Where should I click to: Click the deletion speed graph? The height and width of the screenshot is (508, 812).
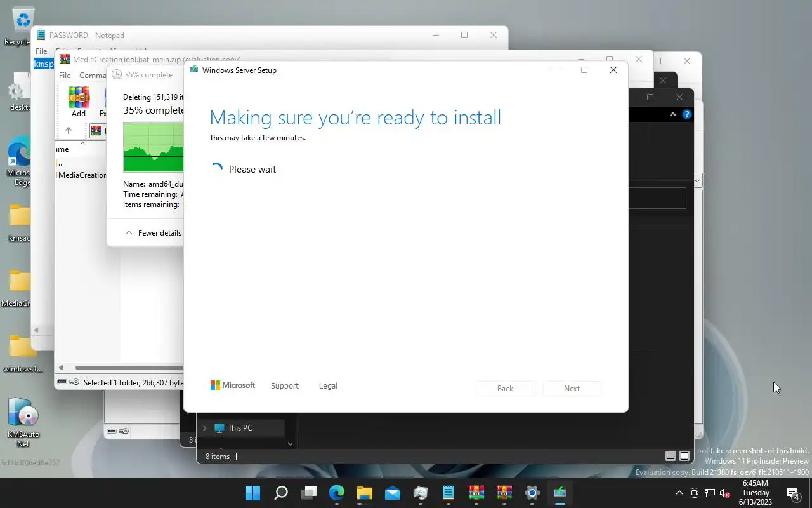(154, 147)
